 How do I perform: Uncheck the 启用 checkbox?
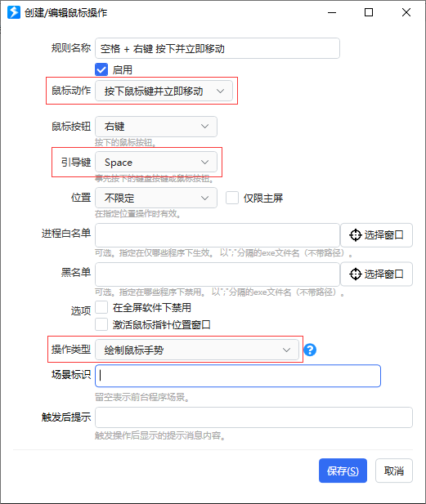pos(101,69)
